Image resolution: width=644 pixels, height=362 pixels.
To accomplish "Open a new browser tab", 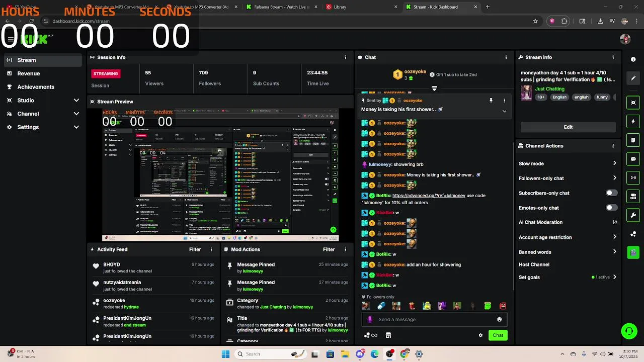I will [x=488, y=7].
